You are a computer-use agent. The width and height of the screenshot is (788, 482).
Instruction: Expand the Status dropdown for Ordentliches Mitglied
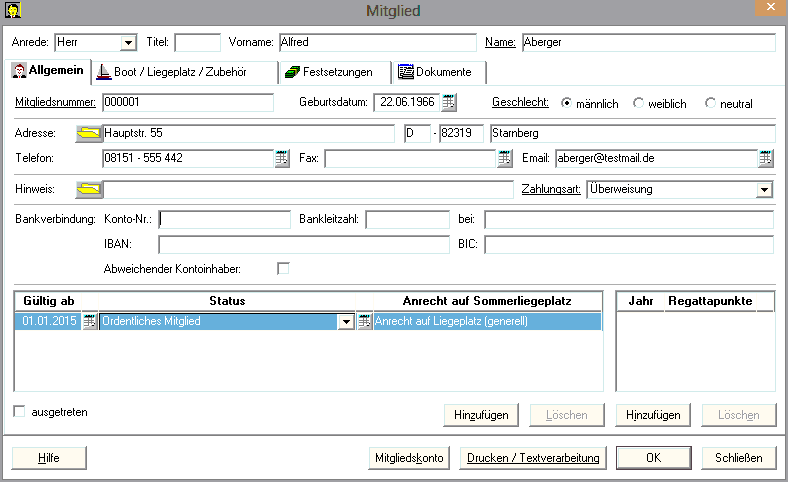pyautogui.click(x=345, y=321)
